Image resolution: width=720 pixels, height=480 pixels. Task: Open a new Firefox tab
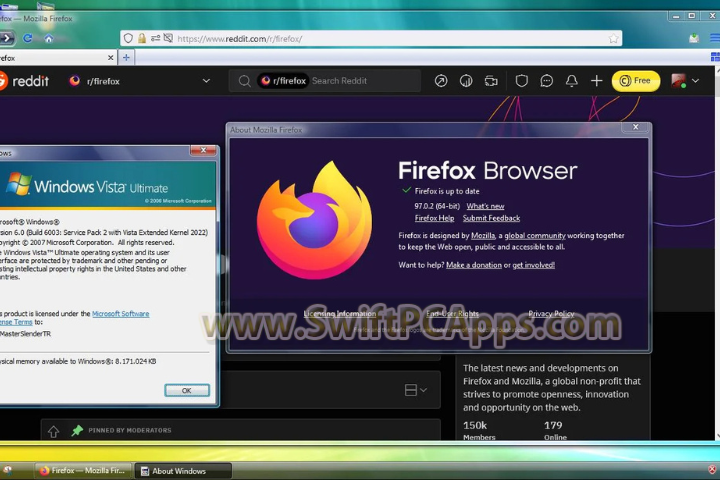[126, 57]
